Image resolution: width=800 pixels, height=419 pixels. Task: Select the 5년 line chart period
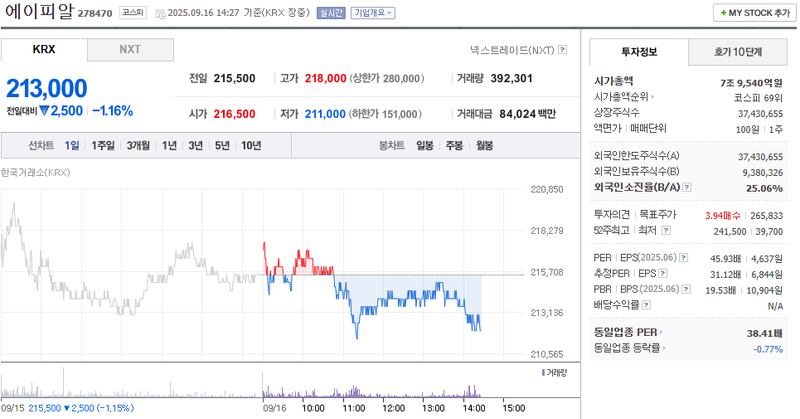222,146
